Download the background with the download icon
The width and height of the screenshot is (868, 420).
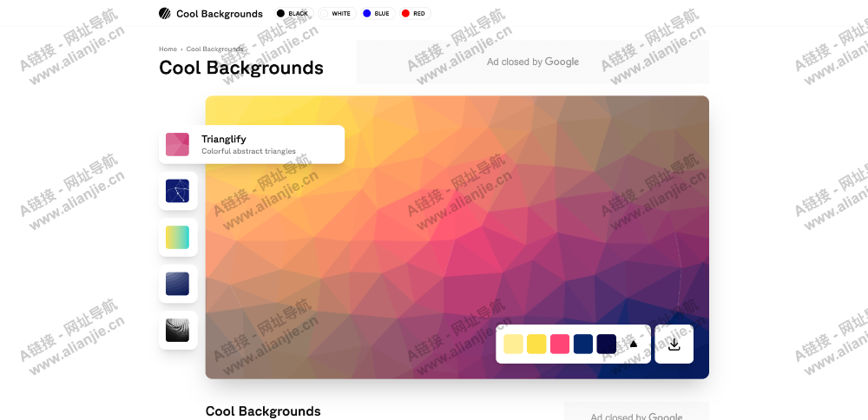(674, 345)
